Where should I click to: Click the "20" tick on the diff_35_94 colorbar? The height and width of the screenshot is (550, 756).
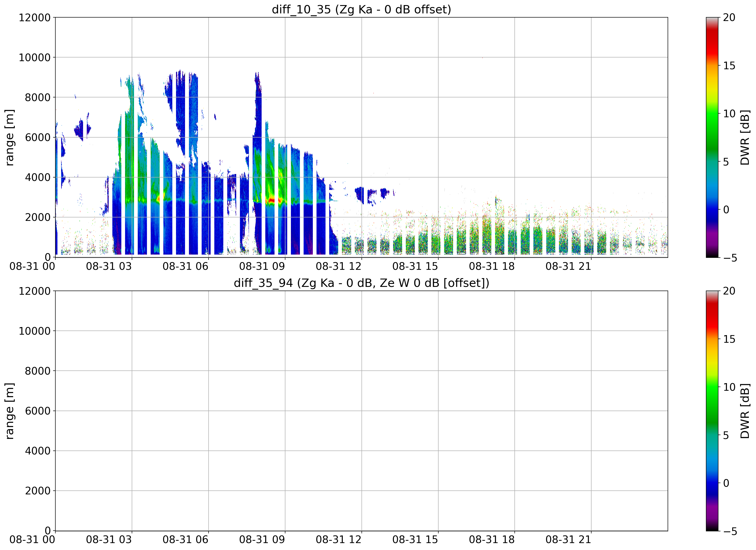click(x=729, y=291)
